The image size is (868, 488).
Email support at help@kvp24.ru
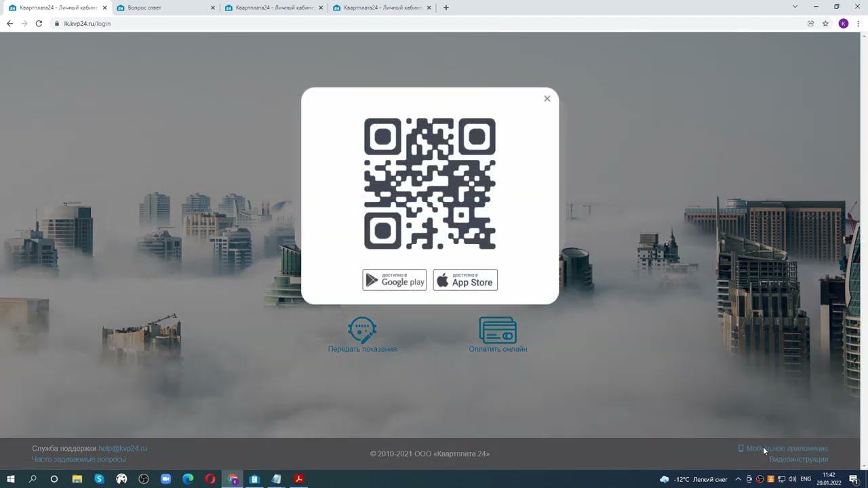click(x=123, y=449)
